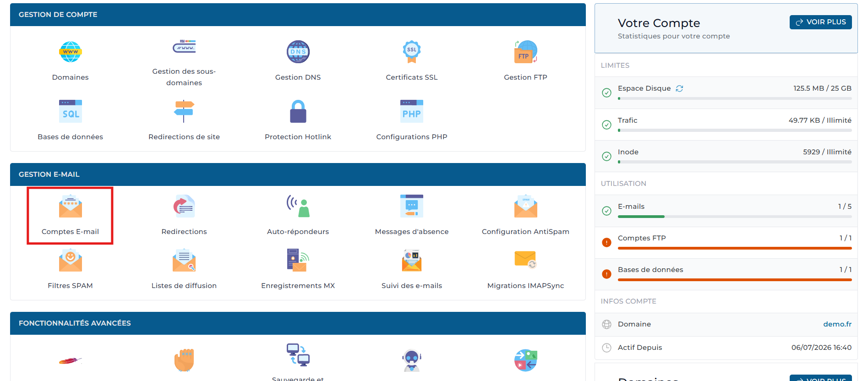Open the Listes de diffusion icon
This screenshot has height=381, width=868.
pos(184,260)
